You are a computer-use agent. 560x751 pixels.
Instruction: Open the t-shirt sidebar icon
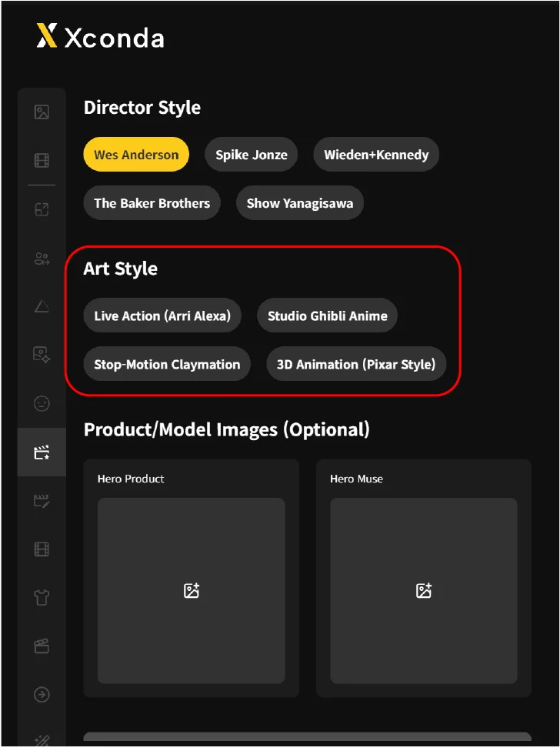click(x=42, y=597)
